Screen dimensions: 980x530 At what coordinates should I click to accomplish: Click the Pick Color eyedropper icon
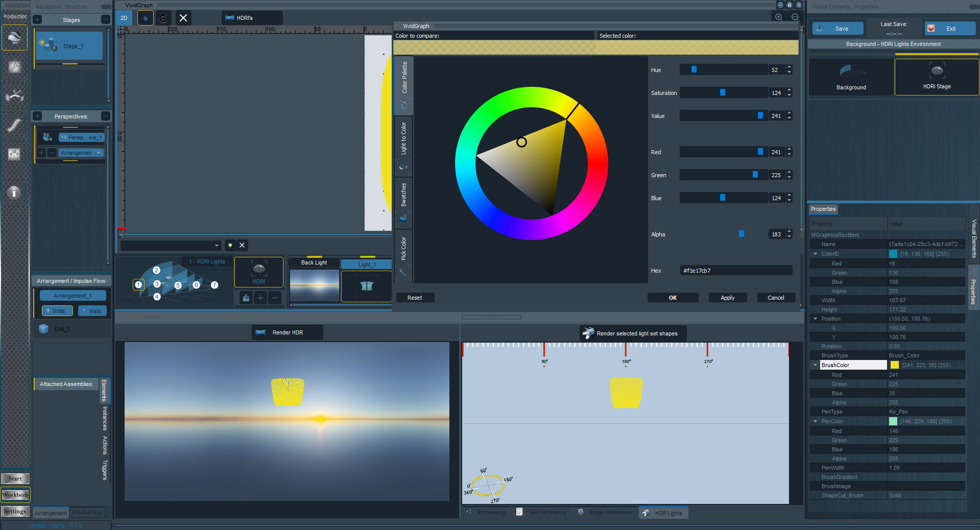[403, 272]
